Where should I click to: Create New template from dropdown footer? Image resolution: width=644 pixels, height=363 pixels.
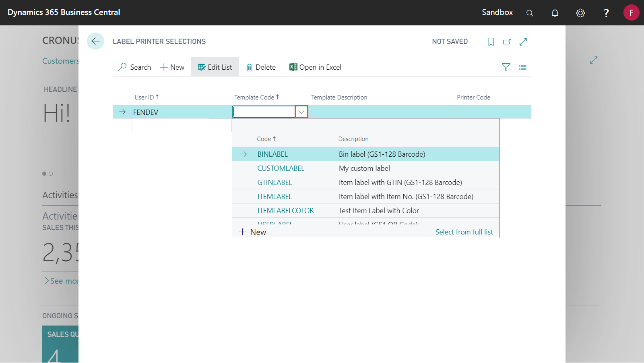[x=252, y=232]
